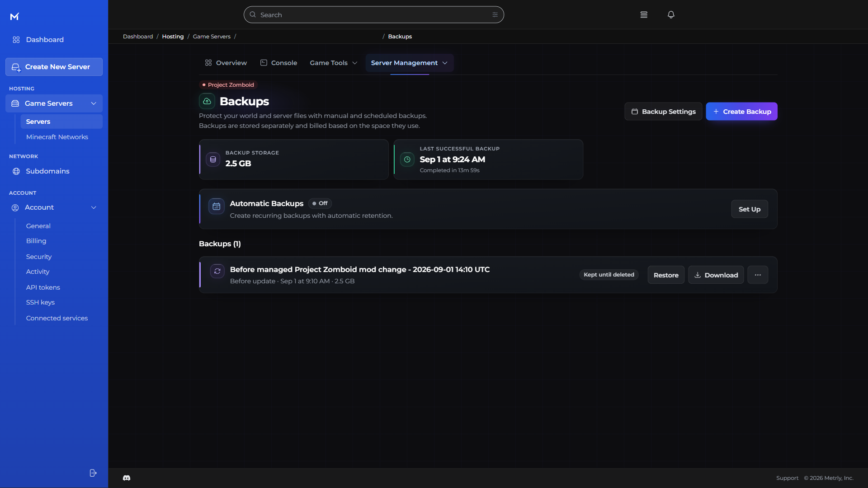Open Backup Settings
This screenshot has width=868, height=488.
[x=663, y=112]
